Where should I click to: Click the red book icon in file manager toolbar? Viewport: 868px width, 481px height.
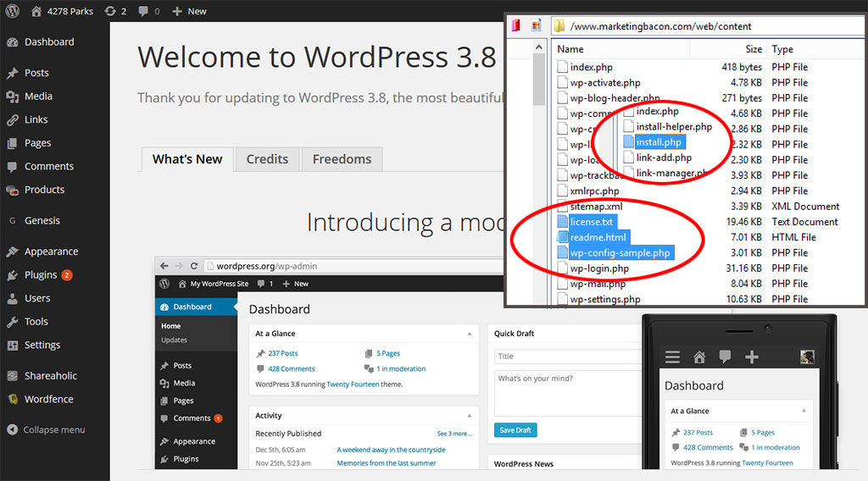point(516,25)
